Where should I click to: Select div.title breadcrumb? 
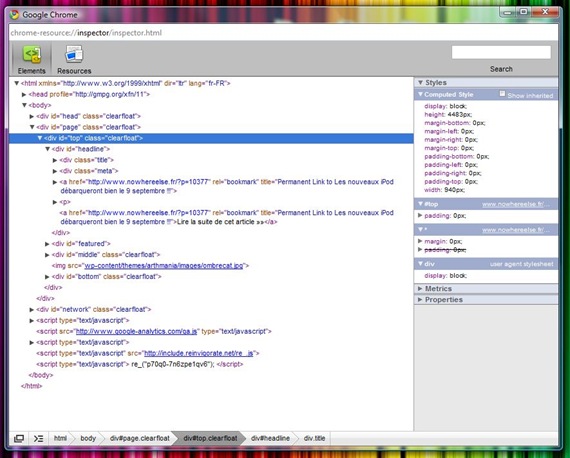(x=314, y=438)
